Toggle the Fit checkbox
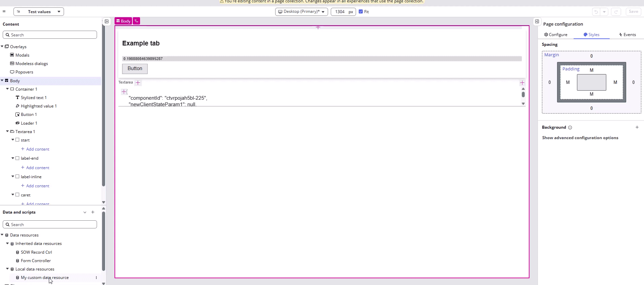 [361, 11]
